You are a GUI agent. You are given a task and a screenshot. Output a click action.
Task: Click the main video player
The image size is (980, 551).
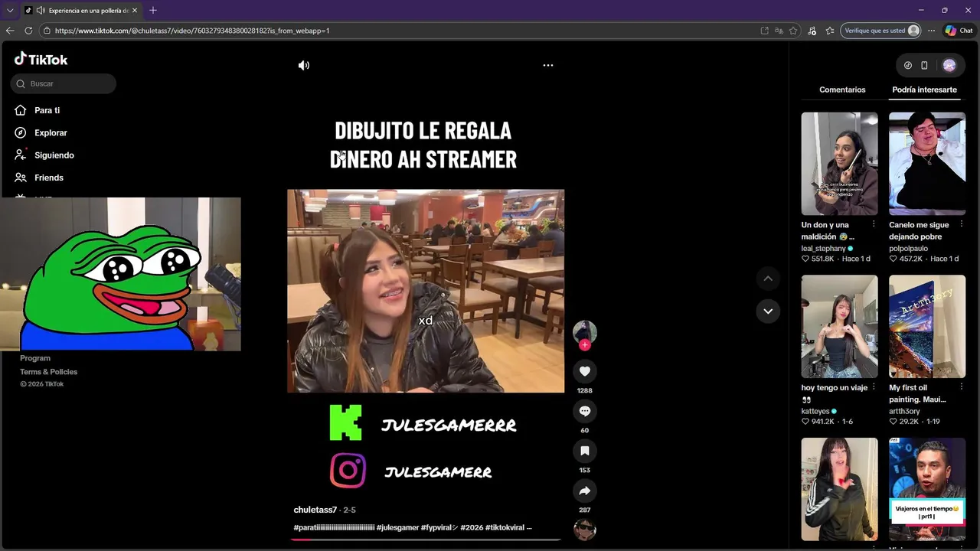(426, 291)
